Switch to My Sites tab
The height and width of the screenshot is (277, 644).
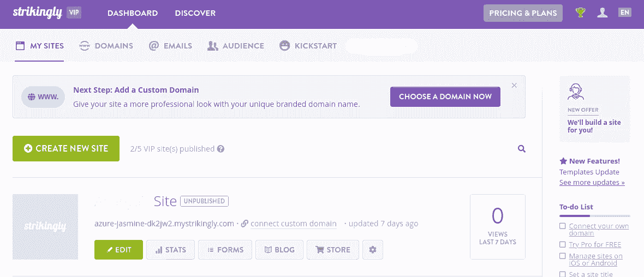39,46
